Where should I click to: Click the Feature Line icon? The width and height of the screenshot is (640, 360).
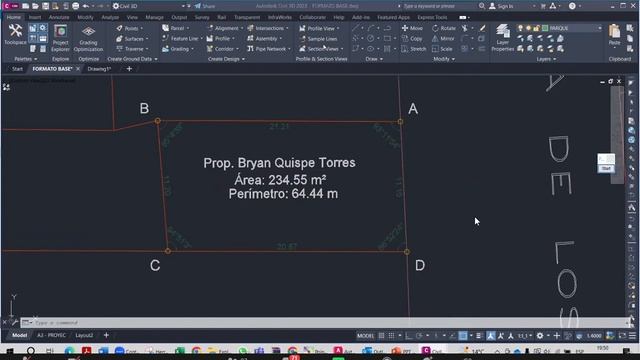165,38
